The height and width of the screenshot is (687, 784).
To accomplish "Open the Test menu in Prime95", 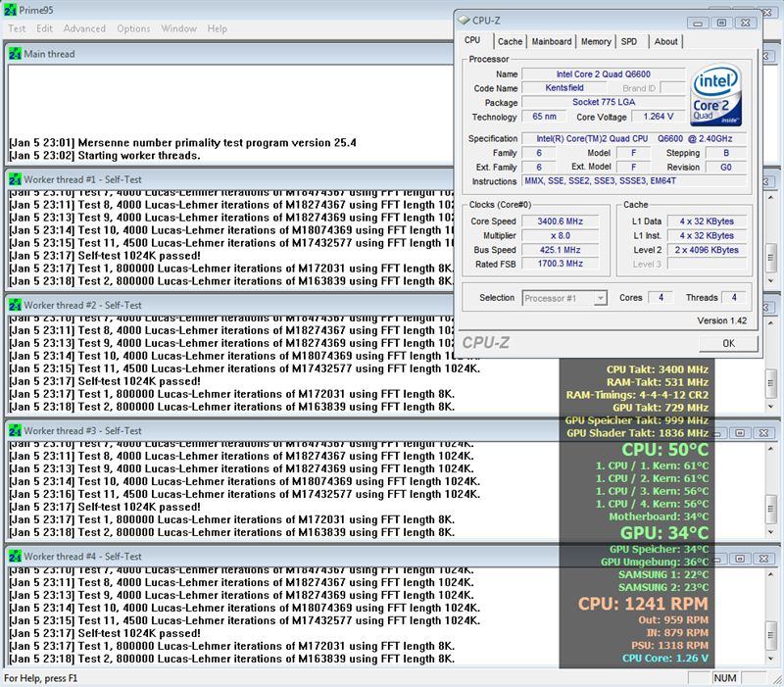I will (x=17, y=28).
